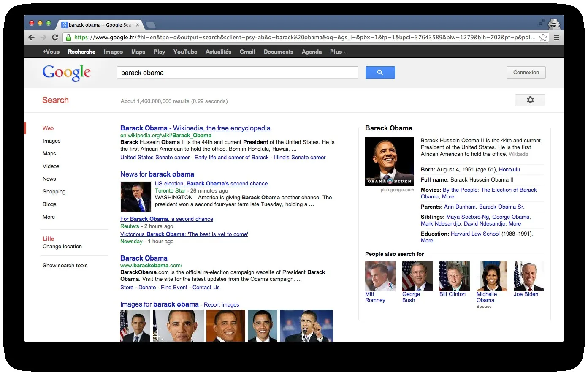
Task: Select the Videos filter in the left sidebar
Action: coord(51,166)
